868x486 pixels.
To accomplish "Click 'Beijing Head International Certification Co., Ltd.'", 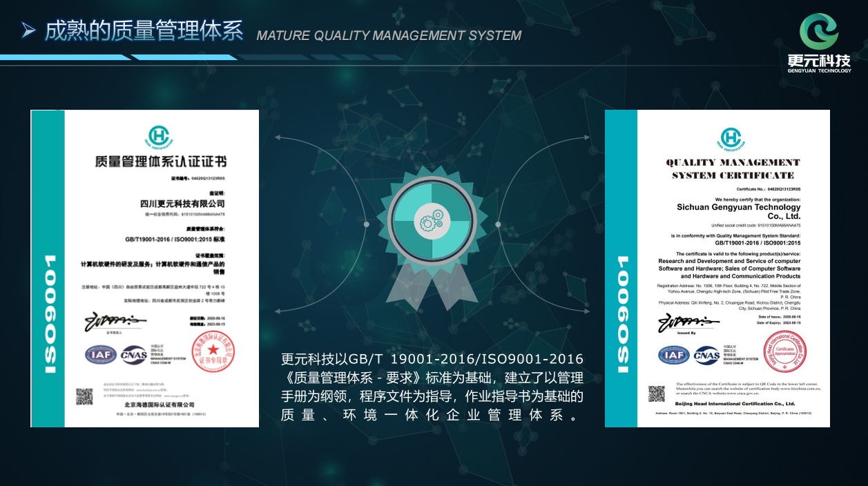I will (735, 404).
